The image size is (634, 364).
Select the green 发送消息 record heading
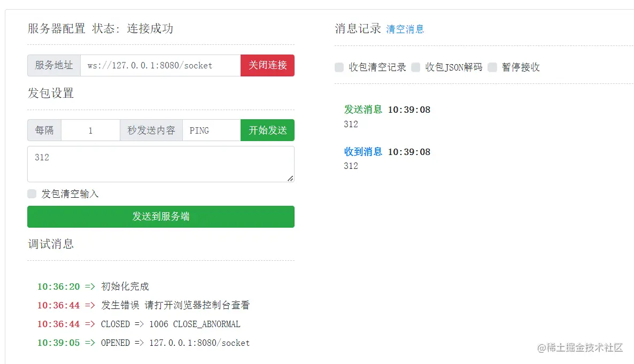pyautogui.click(x=363, y=110)
